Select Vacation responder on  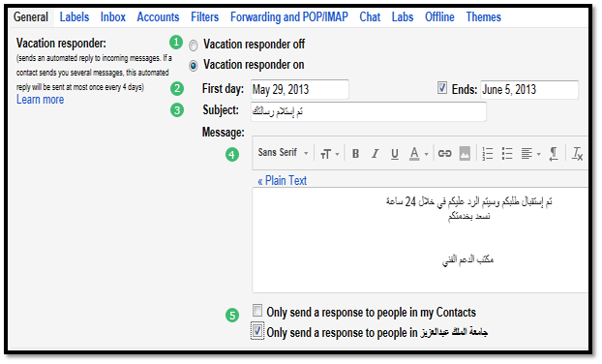coord(194,66)
